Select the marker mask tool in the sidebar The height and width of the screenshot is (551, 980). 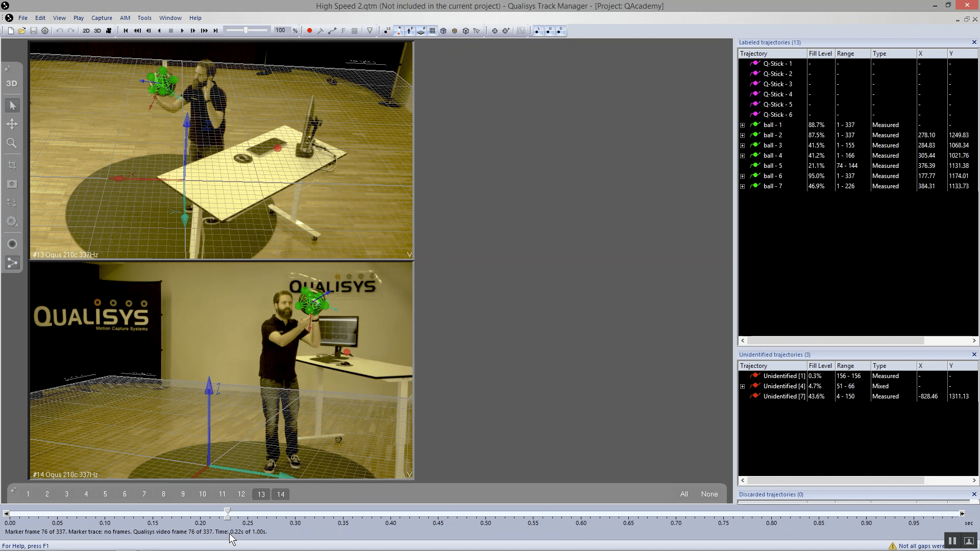pos(12,184)
